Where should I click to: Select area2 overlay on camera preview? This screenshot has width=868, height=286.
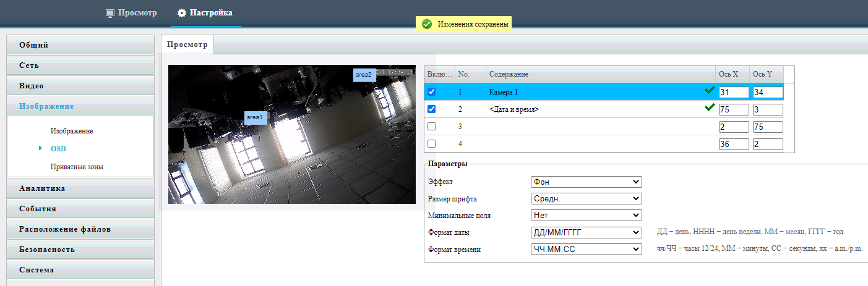click(364, 74)
